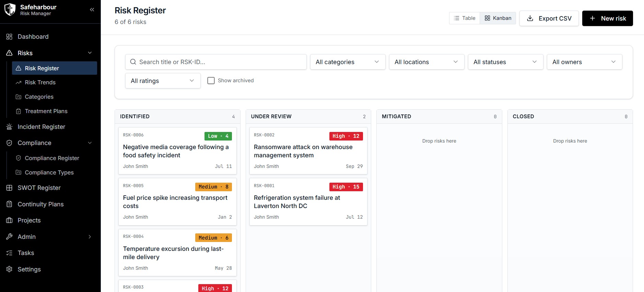
Task: Click the Risk Register triangle icon
Action: (19, 68)
